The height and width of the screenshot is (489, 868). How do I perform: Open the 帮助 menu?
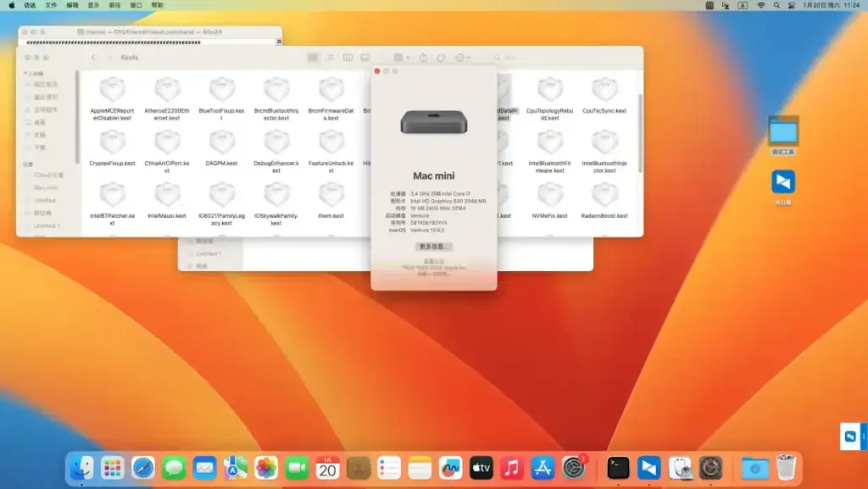(158, 5)
